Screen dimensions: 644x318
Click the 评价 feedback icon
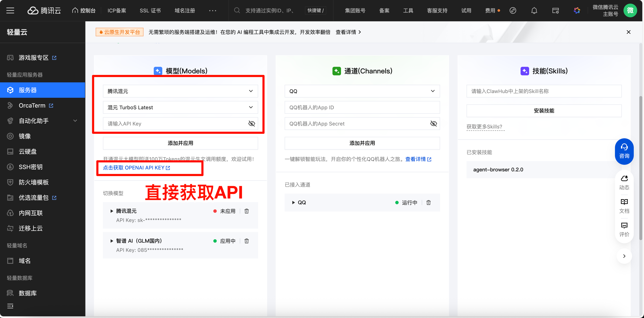pos(624,226)
